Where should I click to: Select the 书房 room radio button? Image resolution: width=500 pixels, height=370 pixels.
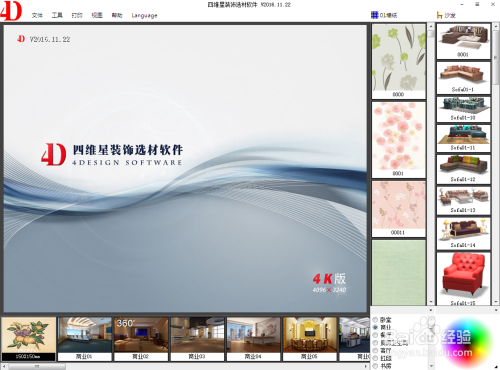click(x=375, y=366)
